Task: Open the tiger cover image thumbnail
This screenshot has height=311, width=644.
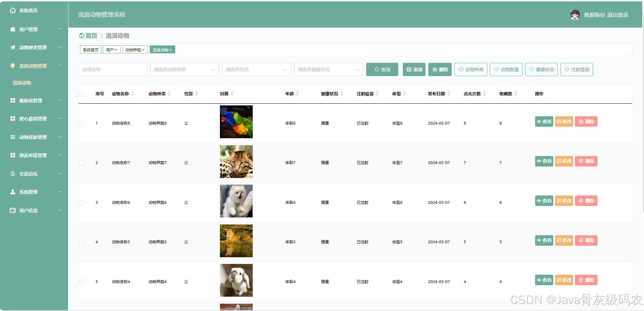Action: click(x=236, y=241)
